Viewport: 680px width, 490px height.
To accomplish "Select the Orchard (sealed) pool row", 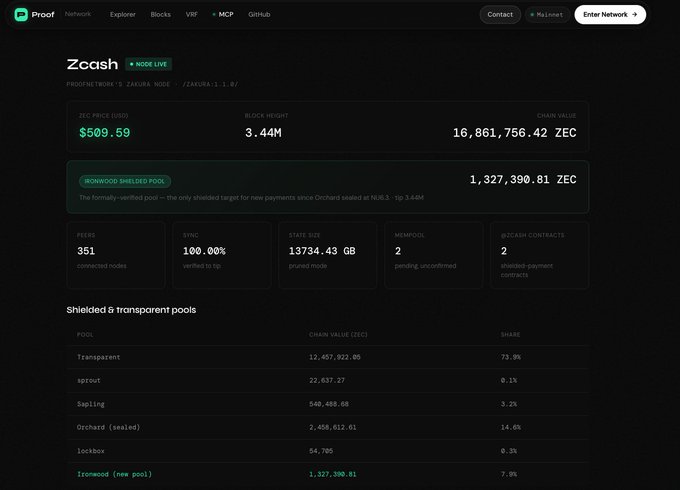I will pyautogui.click(x=327, y=428).
